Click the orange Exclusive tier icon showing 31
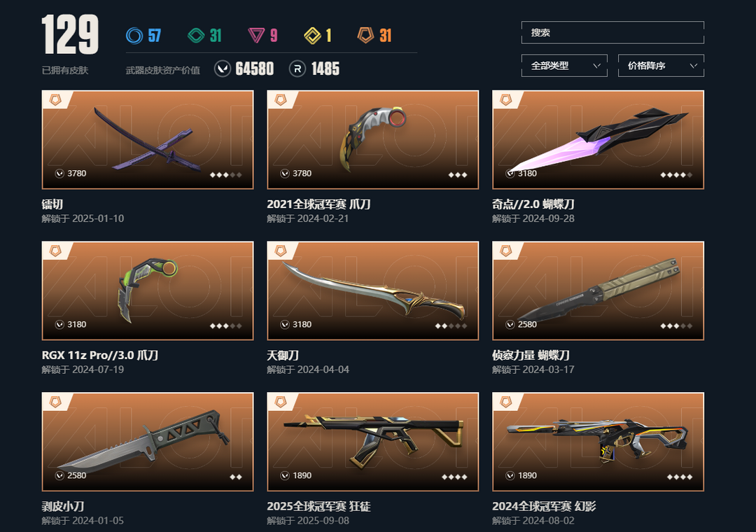Screen dimensions: 756x532 (365, 35)
